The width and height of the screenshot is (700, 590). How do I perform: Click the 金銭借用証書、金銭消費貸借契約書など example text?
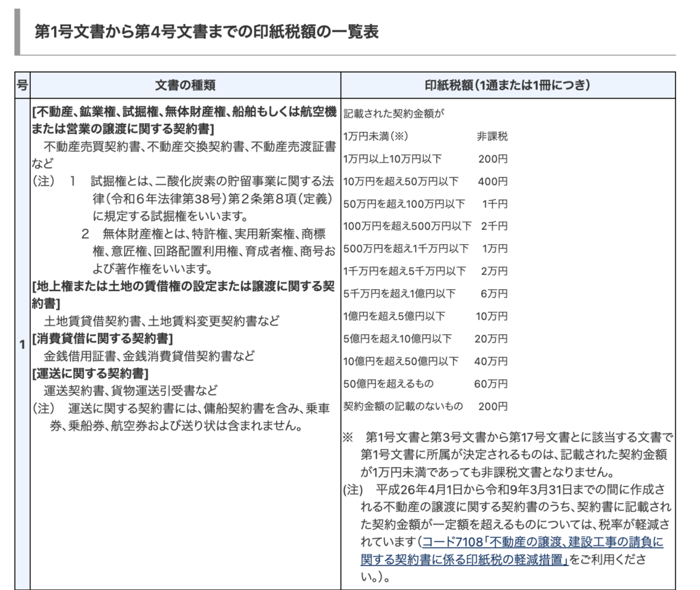point(149,356)
